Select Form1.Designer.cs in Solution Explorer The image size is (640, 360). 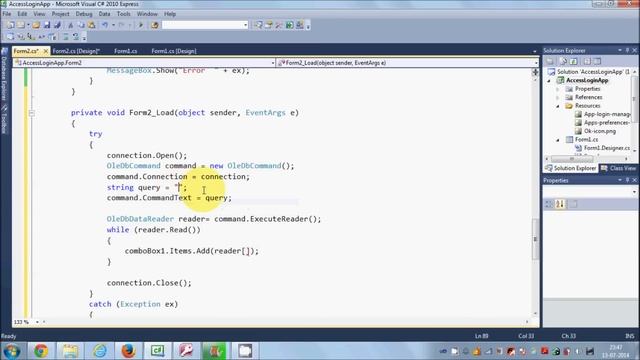[607, 148]
